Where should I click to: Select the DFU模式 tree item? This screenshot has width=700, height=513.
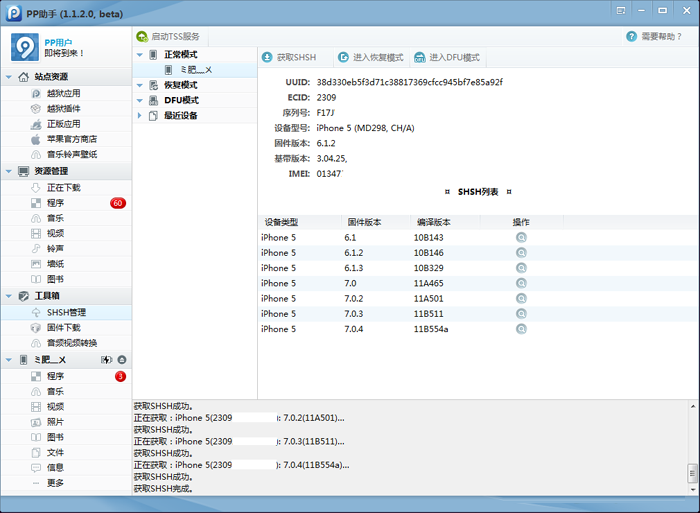181,100
